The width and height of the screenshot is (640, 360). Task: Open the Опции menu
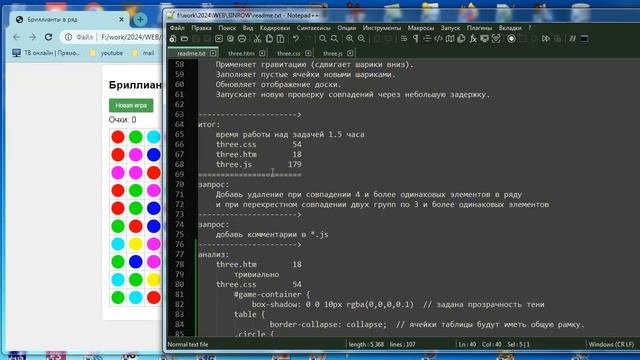(x=347, y=28)
